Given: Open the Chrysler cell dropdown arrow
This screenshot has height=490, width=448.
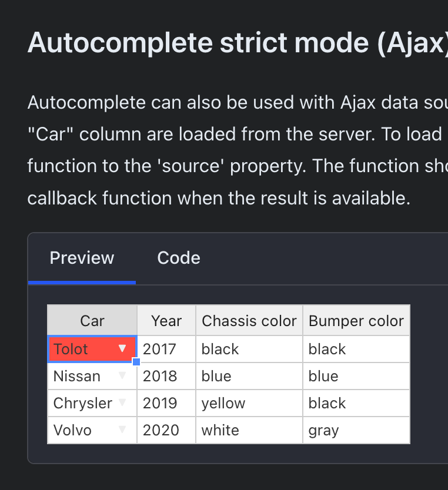Looking at the screenshot, I should coord(122,402).
